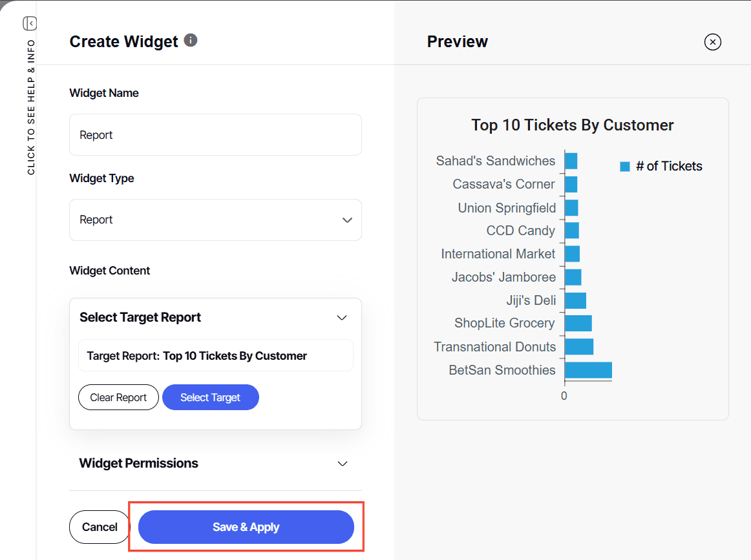Click the Jiji's Deli chart bar
The height and width of the screenshot is (560, 751).
coord(575,300)
